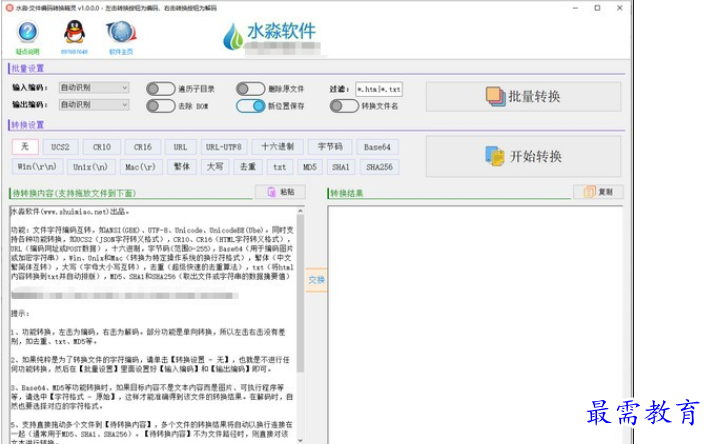Image resolution: width=708 pixels, height=444 pixels.
Task: Choose Unix(\n) line ending option
Action: [91, 167]
